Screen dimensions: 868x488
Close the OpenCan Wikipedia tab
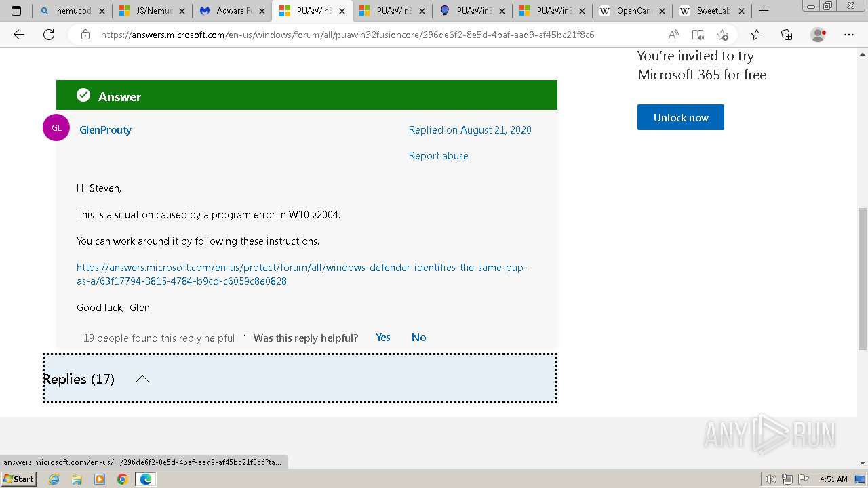pos(662,11)
